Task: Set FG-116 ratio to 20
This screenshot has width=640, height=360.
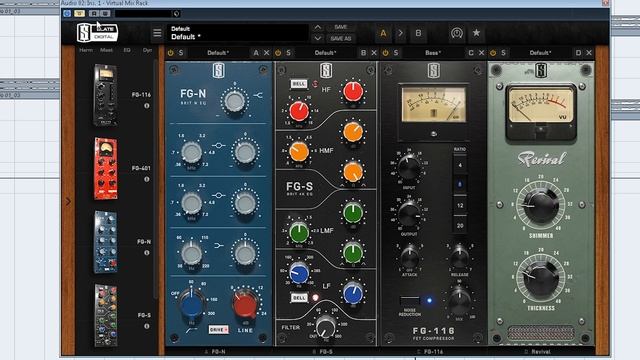Action: [460, 225]
